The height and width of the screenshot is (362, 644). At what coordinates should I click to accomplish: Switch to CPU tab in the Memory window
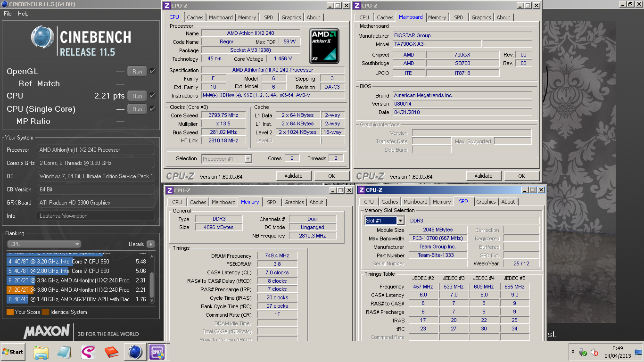coord(177,202)
